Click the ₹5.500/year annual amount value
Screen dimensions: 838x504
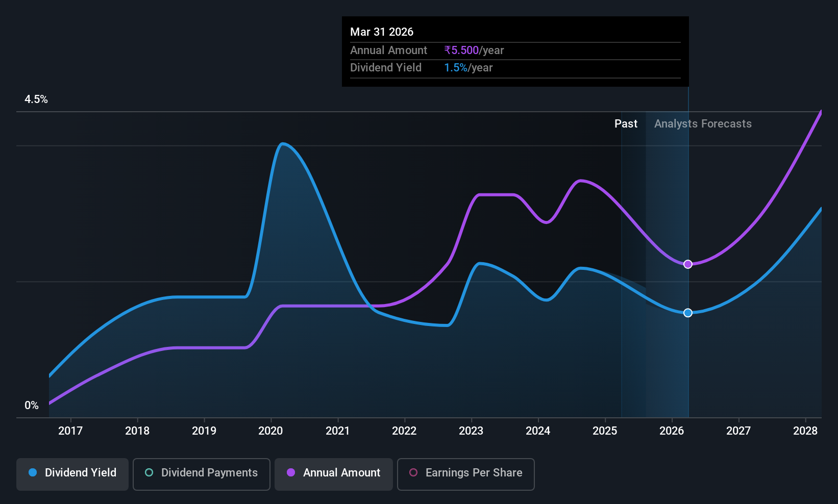tap(474, 50)
